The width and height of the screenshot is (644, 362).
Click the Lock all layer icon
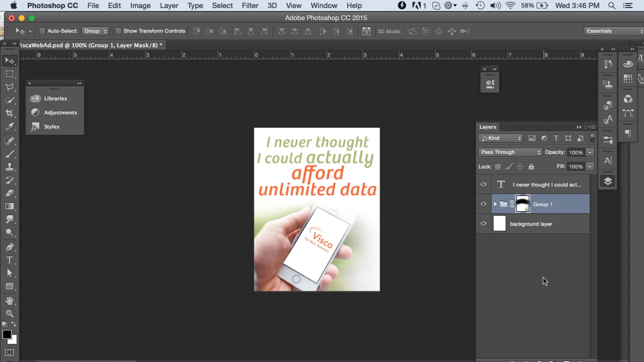531,167
